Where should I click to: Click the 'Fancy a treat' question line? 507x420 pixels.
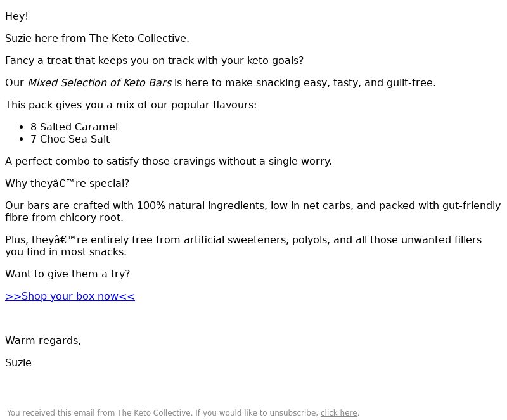[x=154, y=60]
